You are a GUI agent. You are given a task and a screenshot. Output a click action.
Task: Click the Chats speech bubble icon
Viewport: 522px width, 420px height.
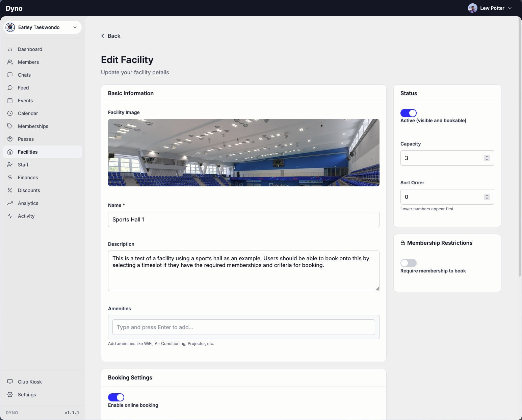pyautogui.click(x=10, y=75)
